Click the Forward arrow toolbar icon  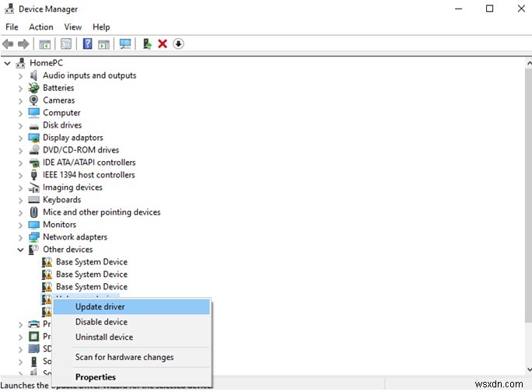point(23,44)
